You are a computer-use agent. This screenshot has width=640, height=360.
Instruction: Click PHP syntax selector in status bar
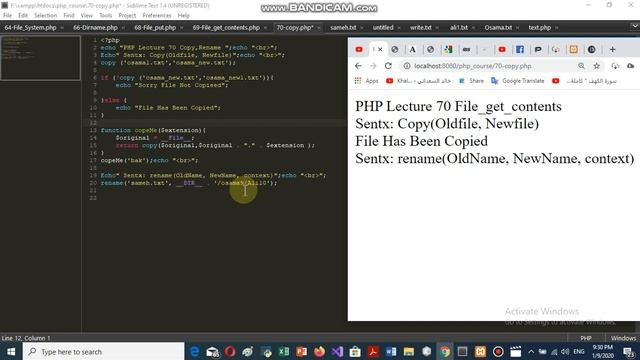pyautogui.click(x=586, y=338)
